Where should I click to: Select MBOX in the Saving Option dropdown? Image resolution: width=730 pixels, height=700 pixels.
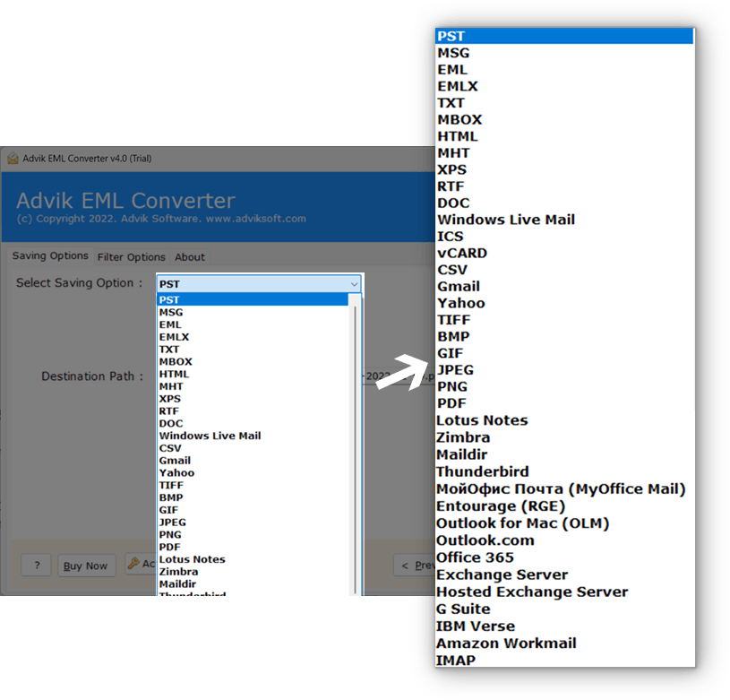[253, 361]
